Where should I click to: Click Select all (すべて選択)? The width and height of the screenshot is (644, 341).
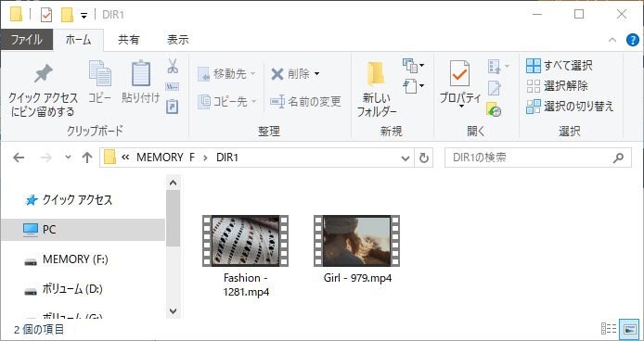(x=560, y=66)
